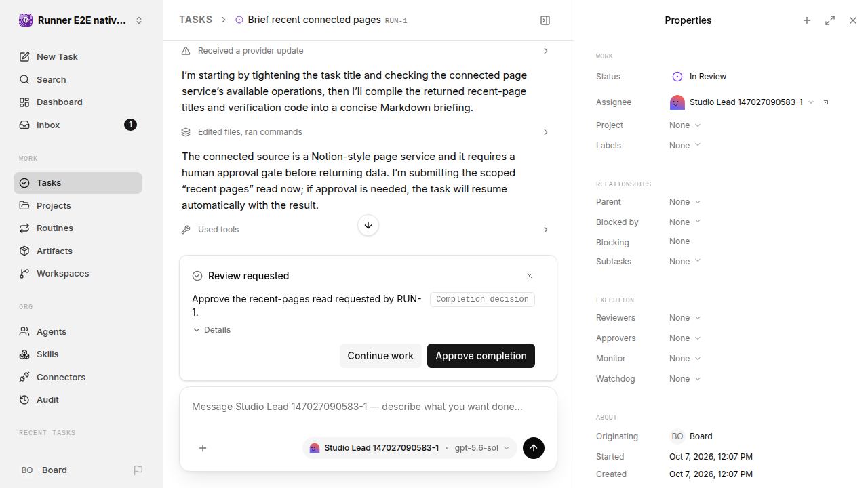Screen dimensions: 868x488
Task: Open the Approvers None dropdown
Action: (x=685, y=338)
